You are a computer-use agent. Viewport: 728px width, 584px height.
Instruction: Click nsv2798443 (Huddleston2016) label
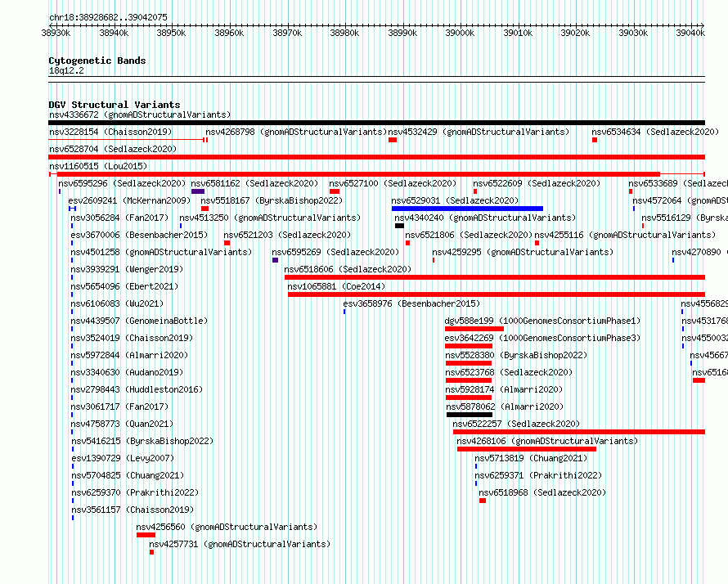tap(137, 389)
